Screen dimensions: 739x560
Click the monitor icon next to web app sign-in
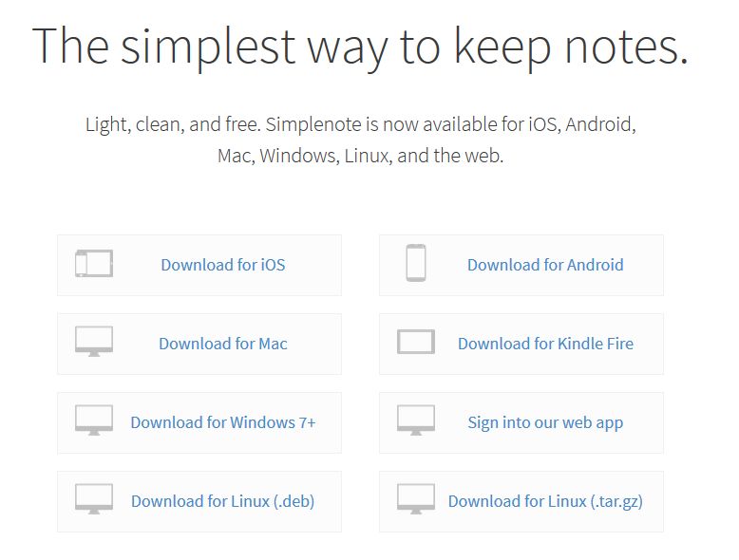coord(416,420)
